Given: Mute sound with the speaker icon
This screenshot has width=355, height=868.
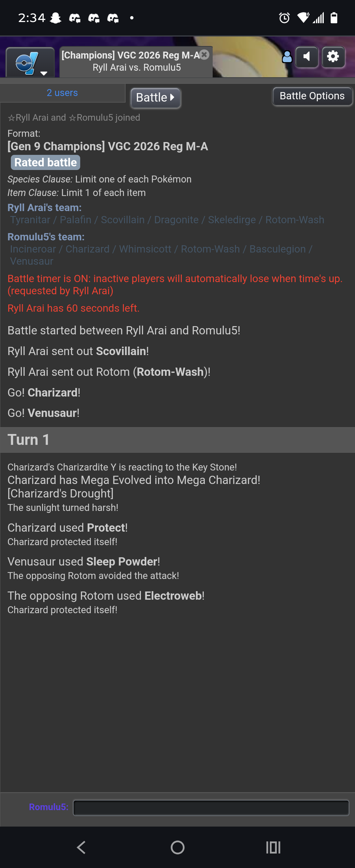Looking at the screenshot, I should 307,57.
